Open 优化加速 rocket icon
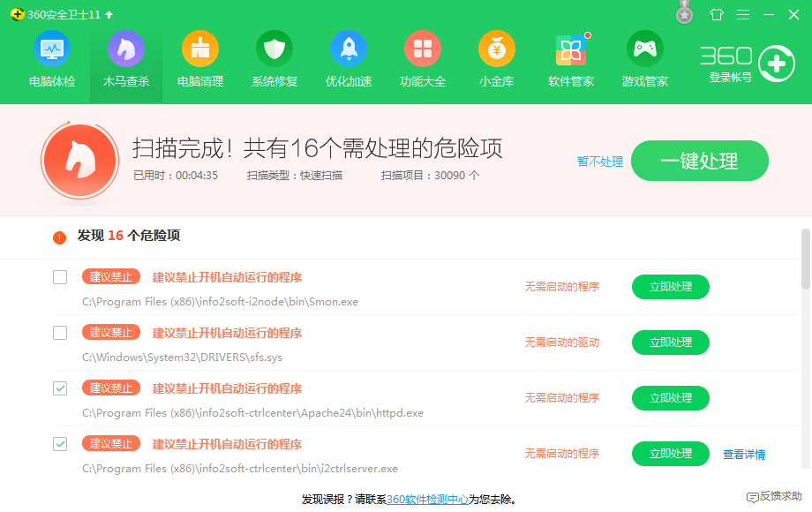The height and width of the screenshot is (512, 812). (349, 49)
